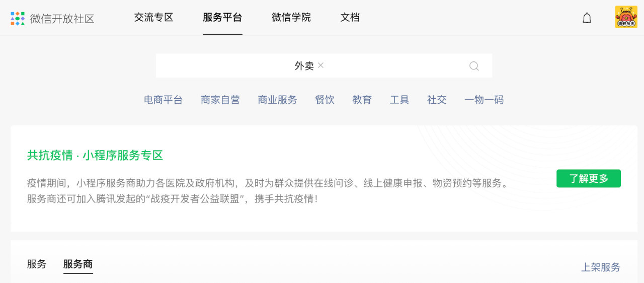This screenshot has height=283, width=644.
Task: Select the 服务商 tab
Action: point(78,264)
